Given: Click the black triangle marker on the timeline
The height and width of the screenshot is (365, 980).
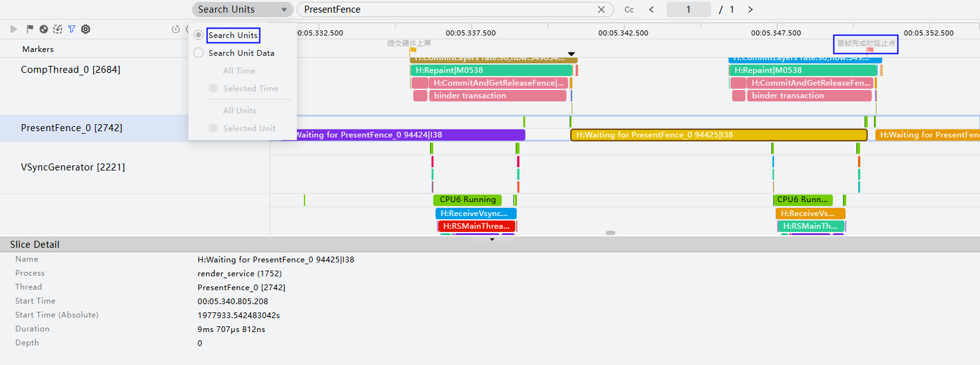Looking at the screenshot, I should coord(572,54).
